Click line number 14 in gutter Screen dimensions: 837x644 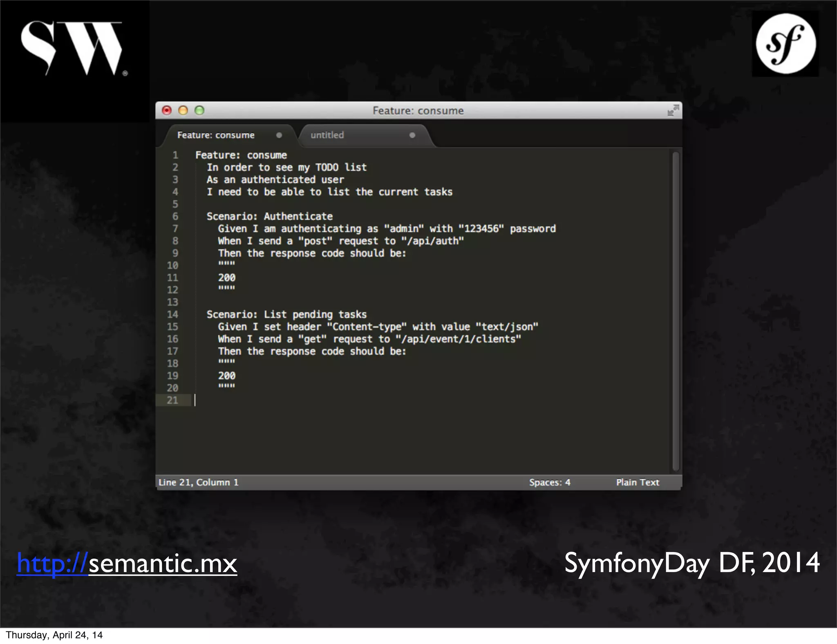(x=172, y=314)
